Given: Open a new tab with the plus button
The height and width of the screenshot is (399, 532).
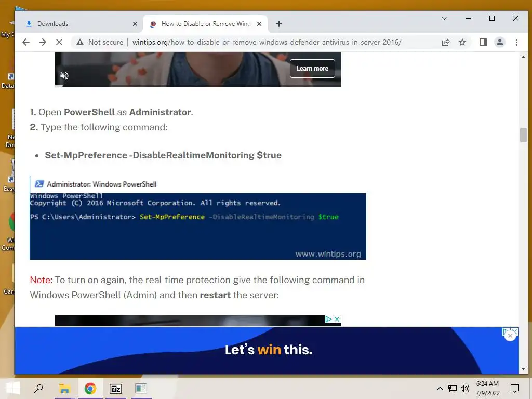Looking at the screenshot, I should (x=279, y=24).
